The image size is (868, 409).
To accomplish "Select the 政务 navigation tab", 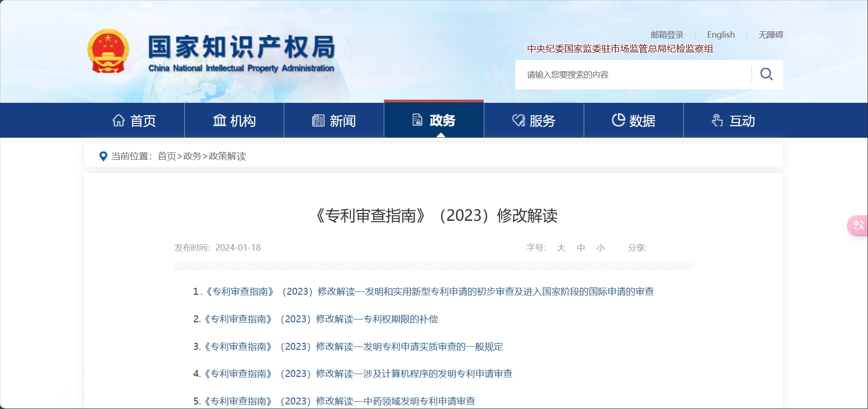I will tap(434, 119).
